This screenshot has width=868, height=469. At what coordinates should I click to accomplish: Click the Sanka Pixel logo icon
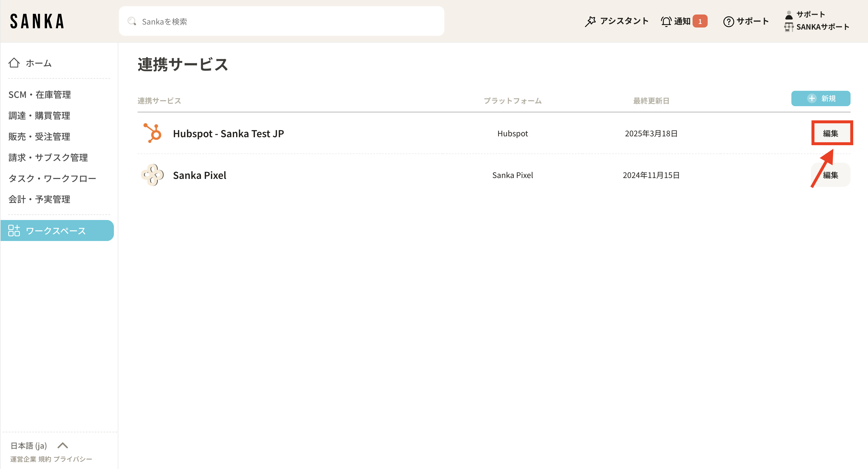point(153,175)
